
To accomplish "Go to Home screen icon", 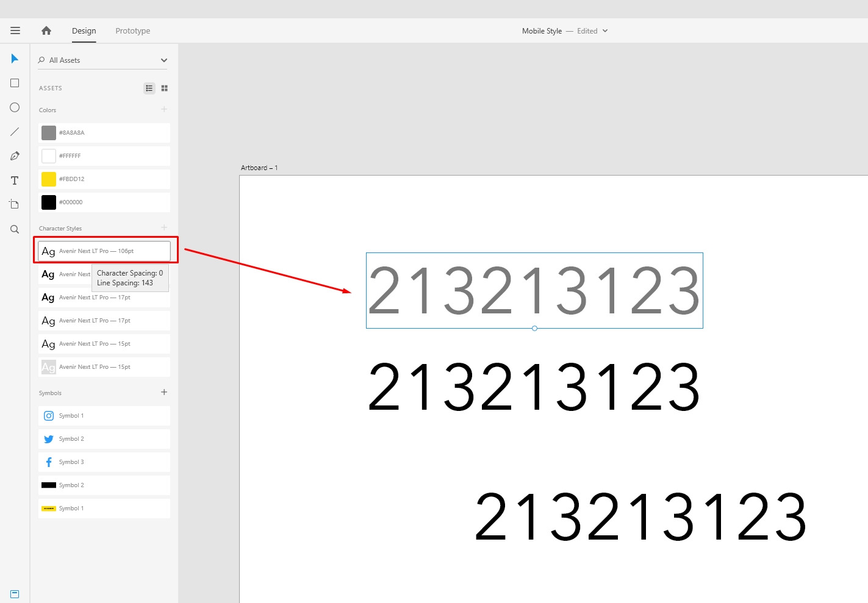I will click(46, 30).
